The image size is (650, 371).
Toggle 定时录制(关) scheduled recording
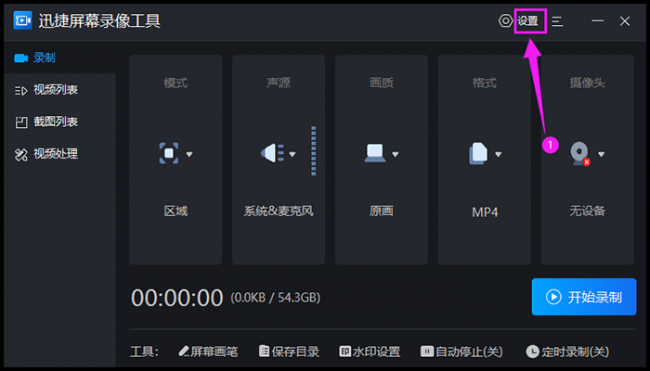click(x=568, y=352)
